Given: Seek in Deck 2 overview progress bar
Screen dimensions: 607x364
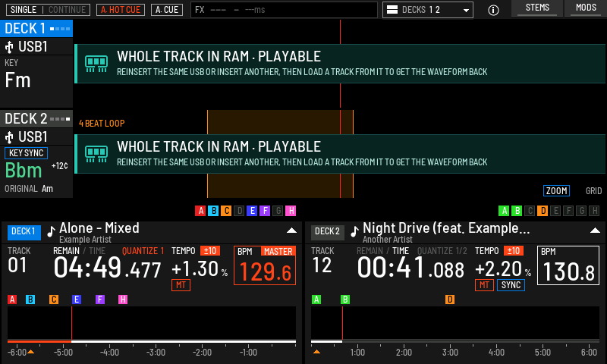Looking at the screenshot, I should click(455, 341).
